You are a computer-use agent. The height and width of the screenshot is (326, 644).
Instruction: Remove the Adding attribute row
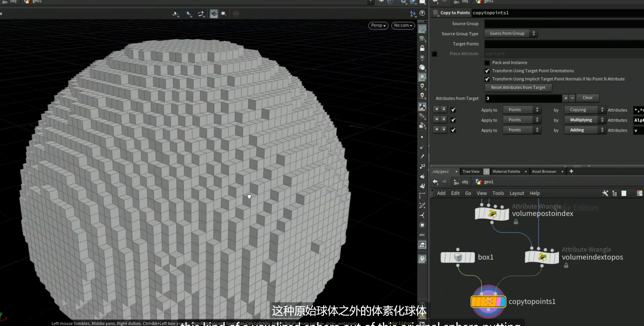436,130
